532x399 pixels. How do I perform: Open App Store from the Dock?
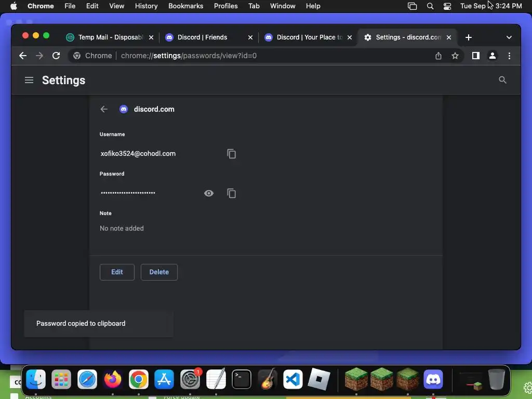164,379
